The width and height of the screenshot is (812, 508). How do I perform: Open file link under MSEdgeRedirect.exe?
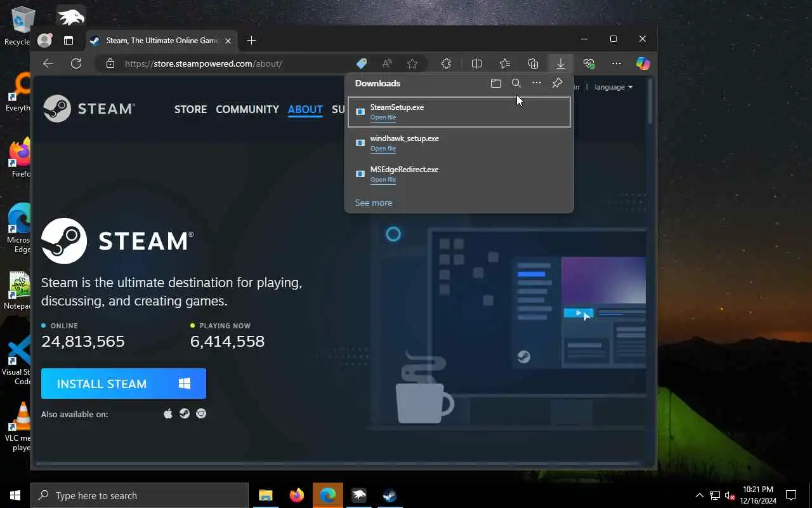383,180
